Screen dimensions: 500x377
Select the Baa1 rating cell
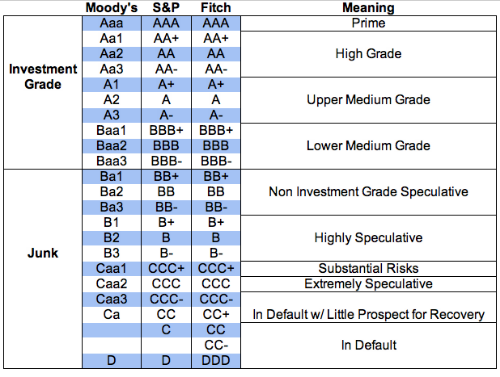(x=112, y=131)
